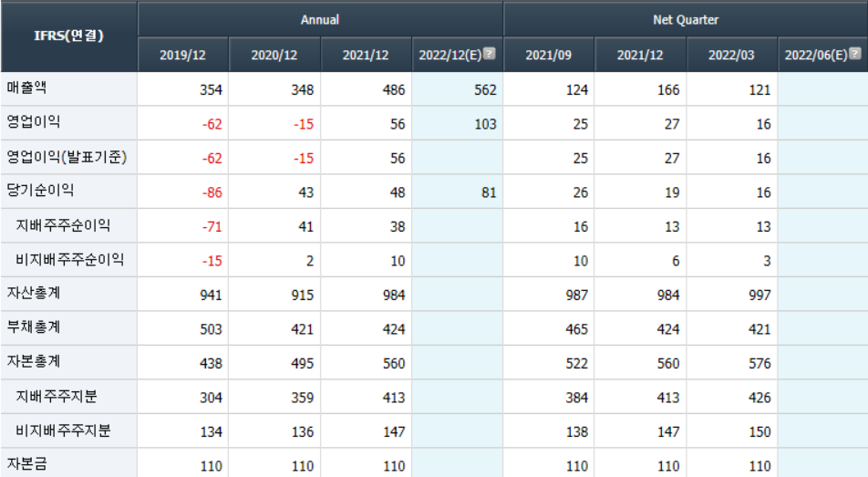Click the annual 2019/12 column header
This screenshot has height=477, width=868.
[x=182, y=55]
